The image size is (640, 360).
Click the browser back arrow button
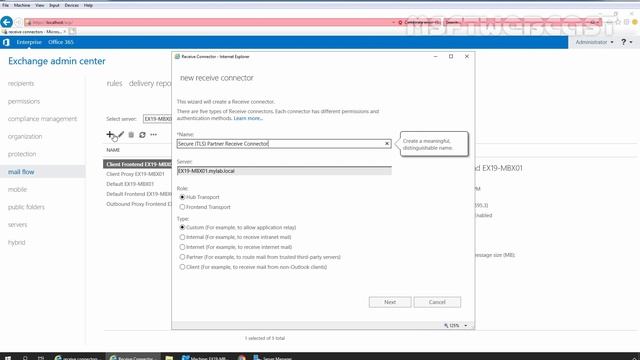[7, 22]
